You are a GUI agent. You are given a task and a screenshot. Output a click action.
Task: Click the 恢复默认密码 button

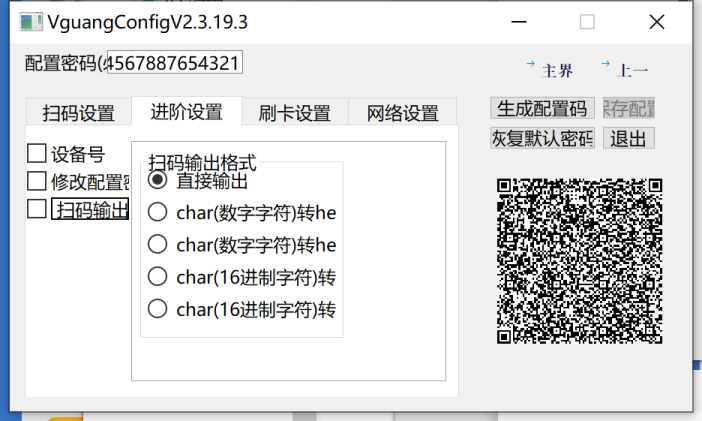pyautogui.click(x=542, y=138)
